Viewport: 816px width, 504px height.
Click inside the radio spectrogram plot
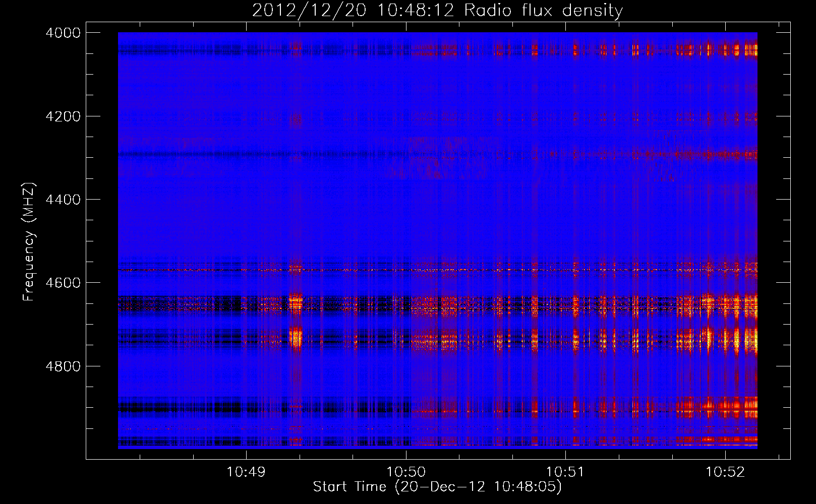pyautogui.click(x=438, y=240)
